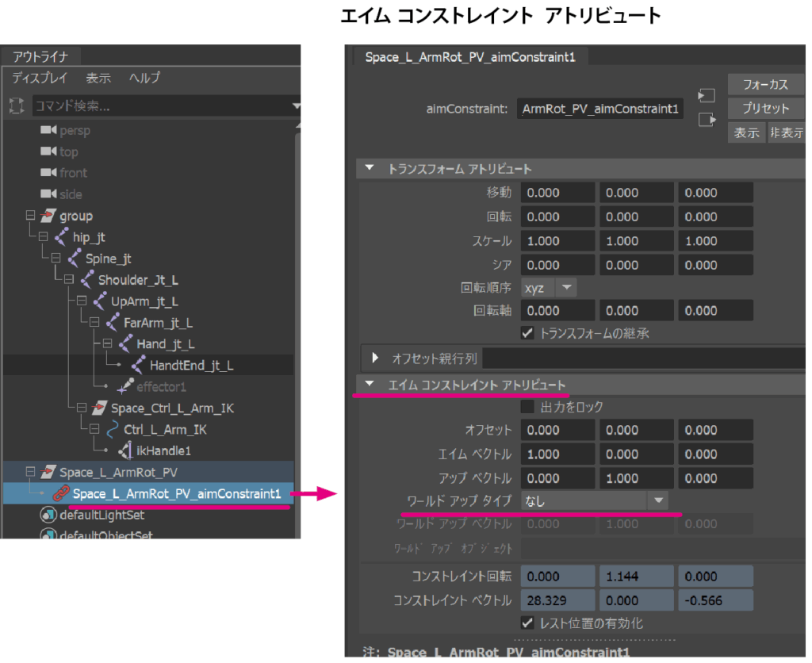Select the Space_L_ArmRot_PV_aimConstraint1 tab
This screenshot has width=812, height=663.
[x=469, y=58]
